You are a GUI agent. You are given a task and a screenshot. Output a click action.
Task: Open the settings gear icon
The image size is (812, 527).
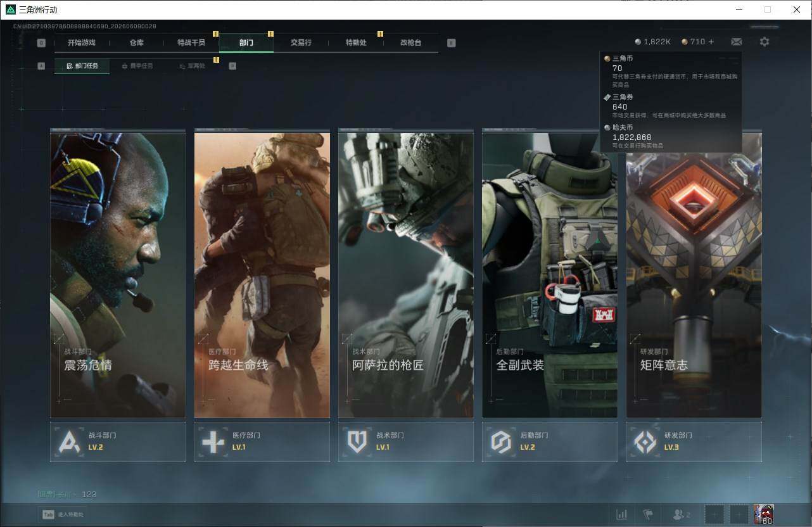[764, 42]
